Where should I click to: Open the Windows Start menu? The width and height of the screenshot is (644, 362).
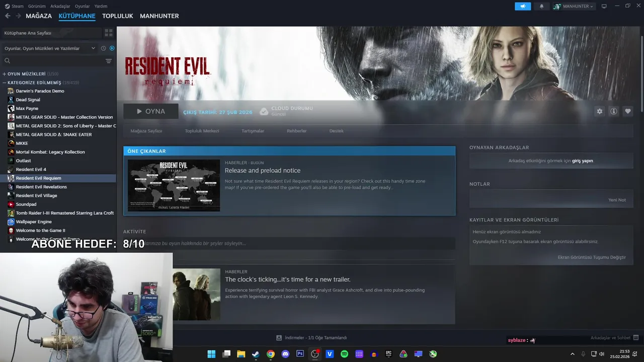pyautogui.click(x=211, y=354)
